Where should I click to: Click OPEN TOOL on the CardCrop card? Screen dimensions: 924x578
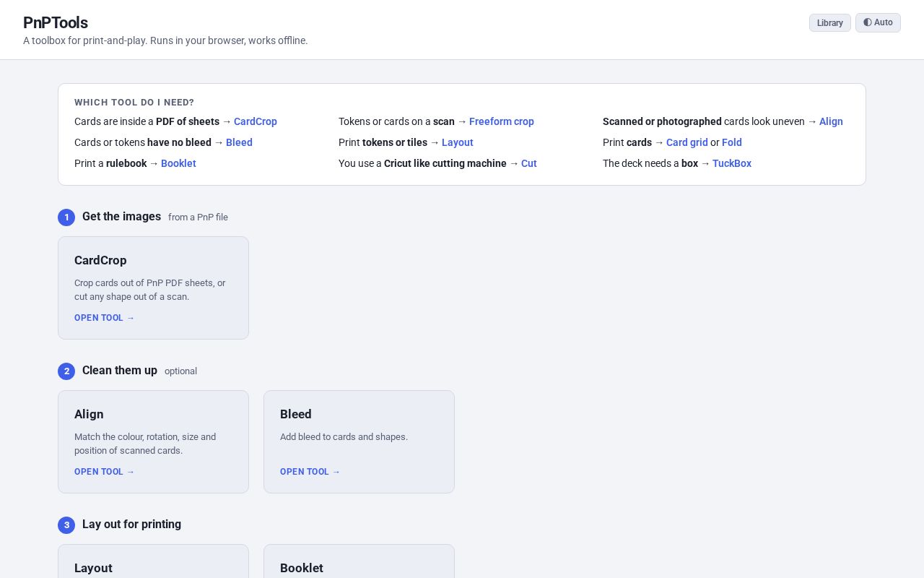point(105,318)
